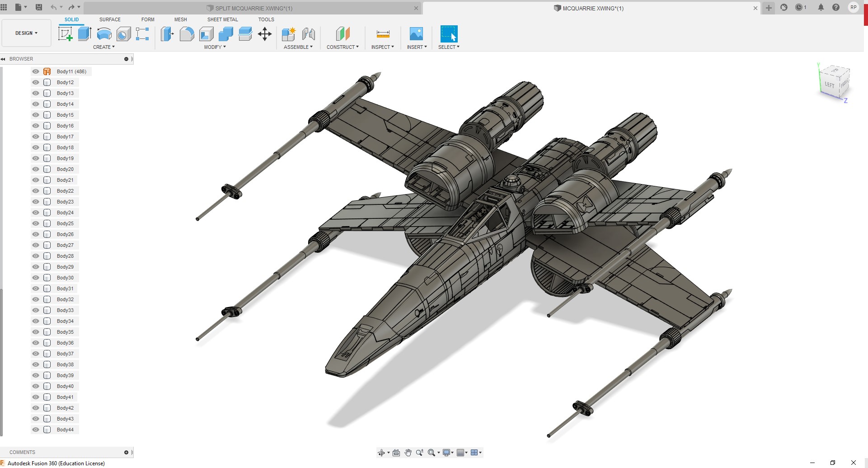Toggle visibility eye of Body11
This screenshot has height=468, width=868.
pyautogui.click(x=36, y=71)
